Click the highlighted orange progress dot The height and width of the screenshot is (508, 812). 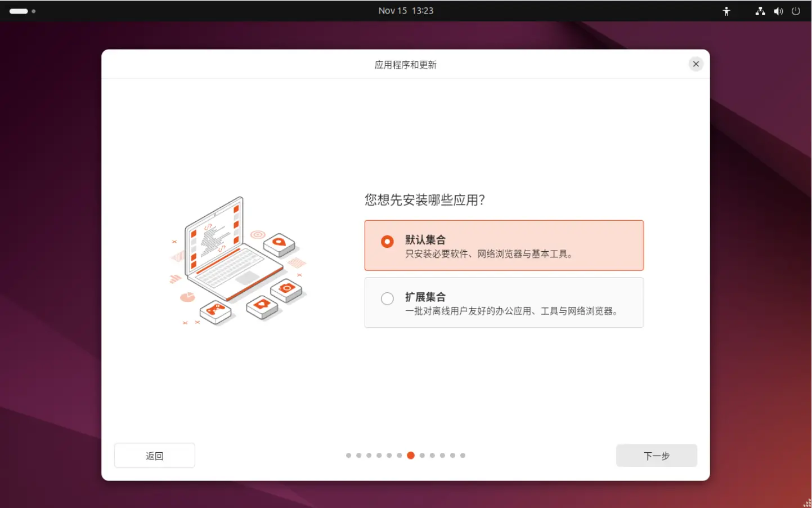(x=411, y=456)
